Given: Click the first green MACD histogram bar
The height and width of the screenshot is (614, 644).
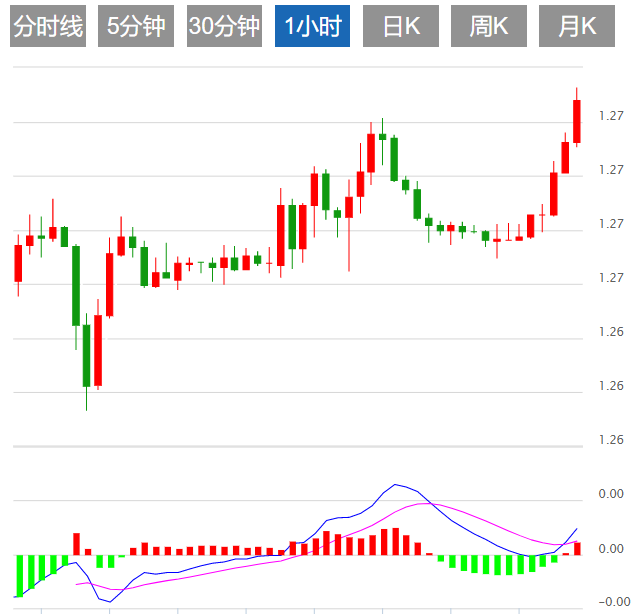Looking at the screenshot, I should click(19, 576).
